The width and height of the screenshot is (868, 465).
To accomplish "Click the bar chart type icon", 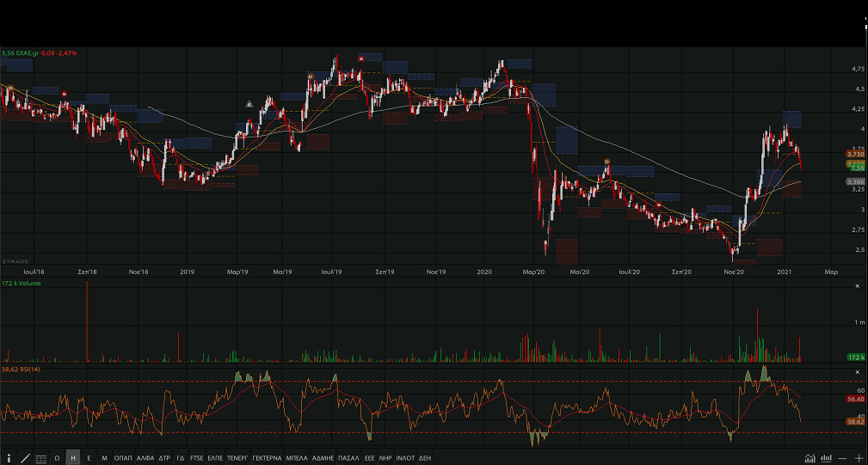I will coord(827,458).
